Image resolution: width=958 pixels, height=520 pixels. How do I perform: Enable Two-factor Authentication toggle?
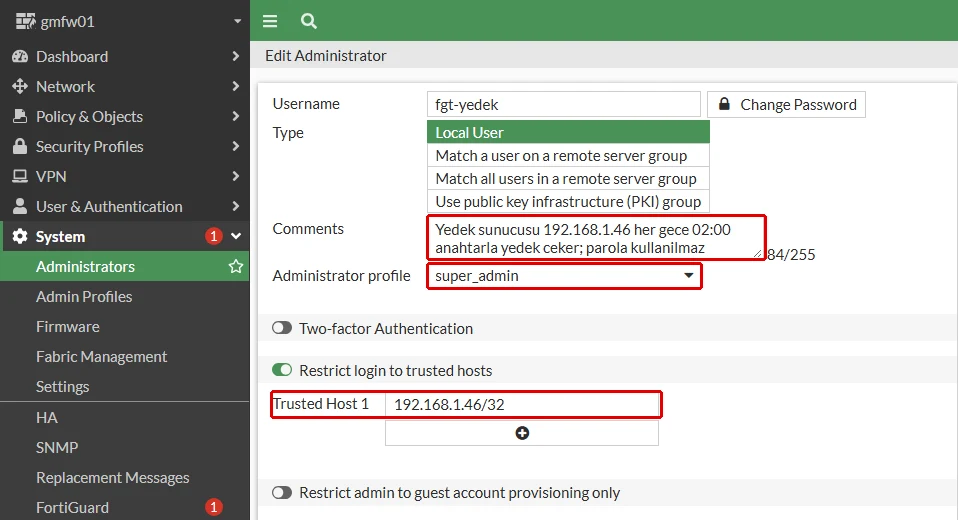pos(282,328)
